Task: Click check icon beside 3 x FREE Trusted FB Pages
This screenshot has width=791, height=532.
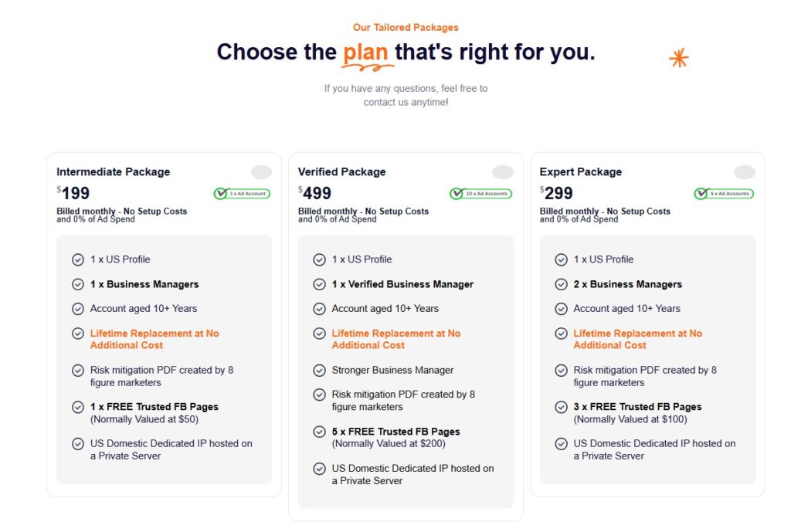Action: (562, 407)
